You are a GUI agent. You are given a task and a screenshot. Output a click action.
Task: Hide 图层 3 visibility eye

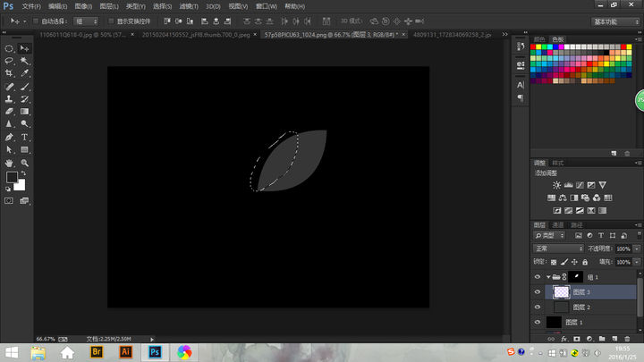tap(538, 291)
